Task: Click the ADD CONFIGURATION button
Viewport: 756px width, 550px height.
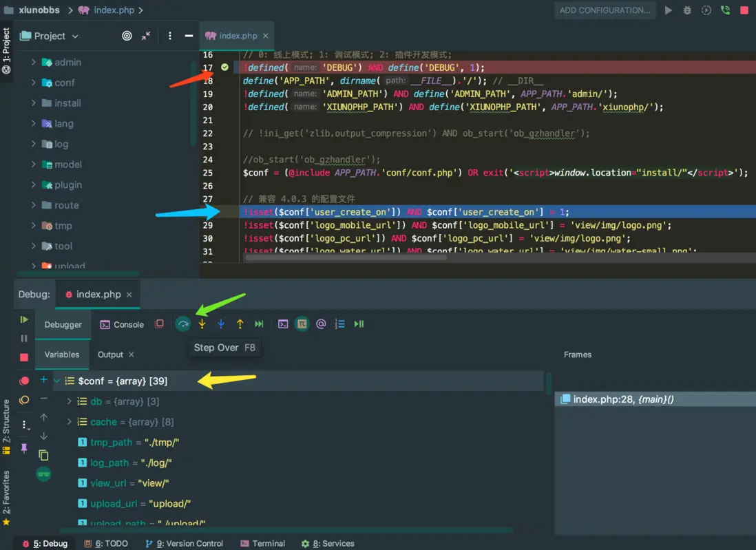Action: (605, 10)
